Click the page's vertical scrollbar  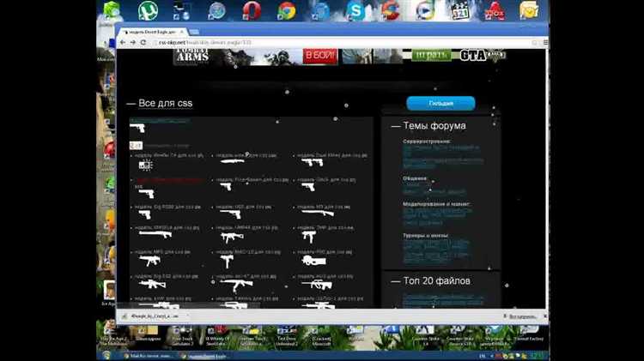tap(544, 171)
